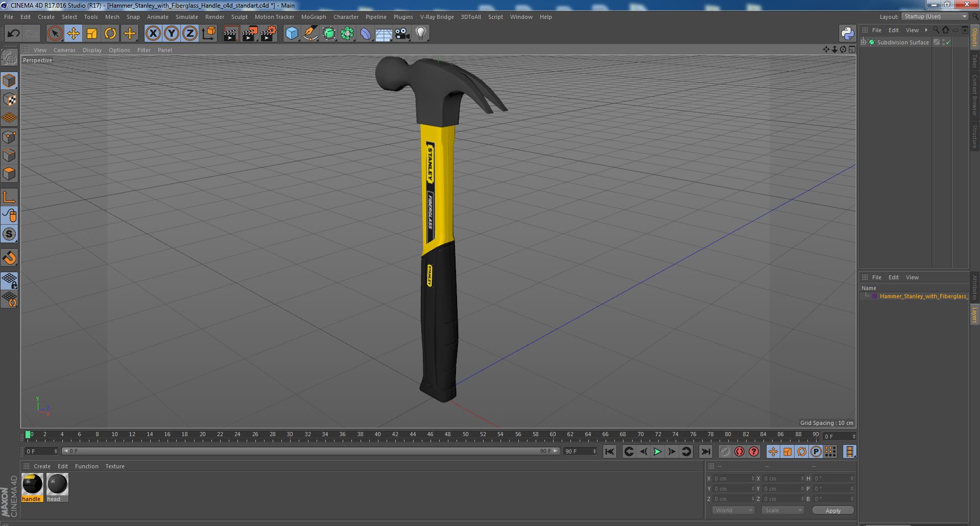
Task: Add a Camera object
Action: [402, 34]
